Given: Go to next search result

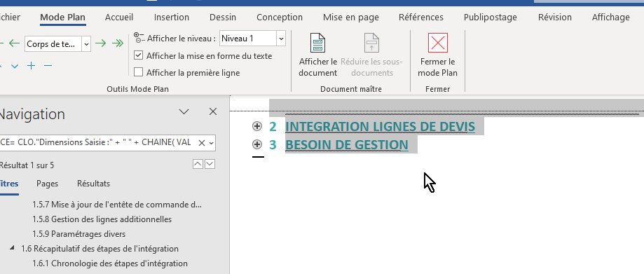Looking at the screenshot, I should (x=210, y=164).
